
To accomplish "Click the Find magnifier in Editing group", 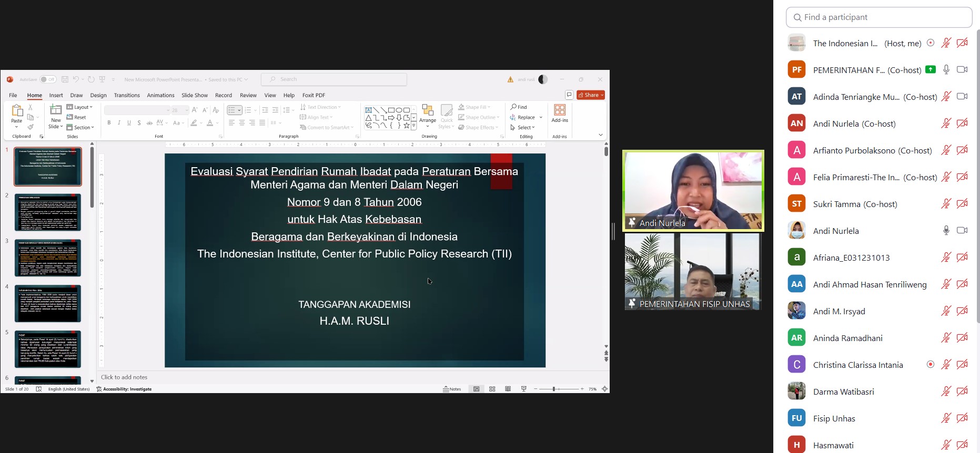I will tap(513, 107).
